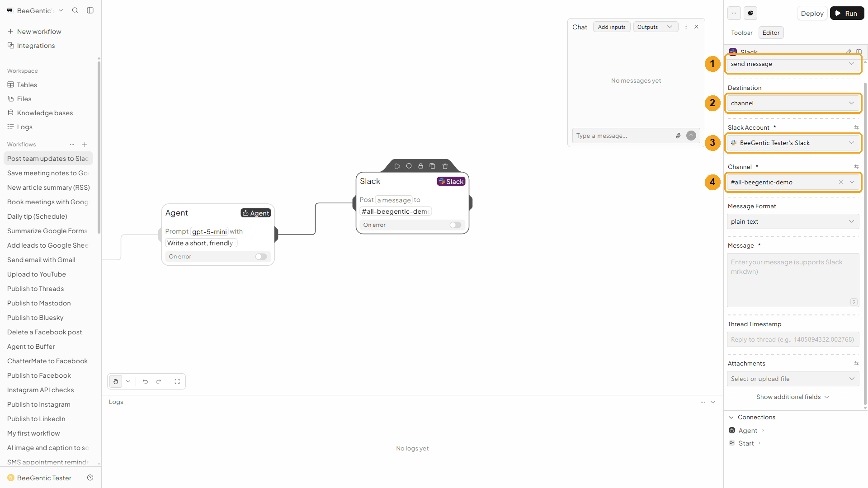Open Integrations in sidebar
Viewport: 868px width, 488px height.
pos(36,46)
